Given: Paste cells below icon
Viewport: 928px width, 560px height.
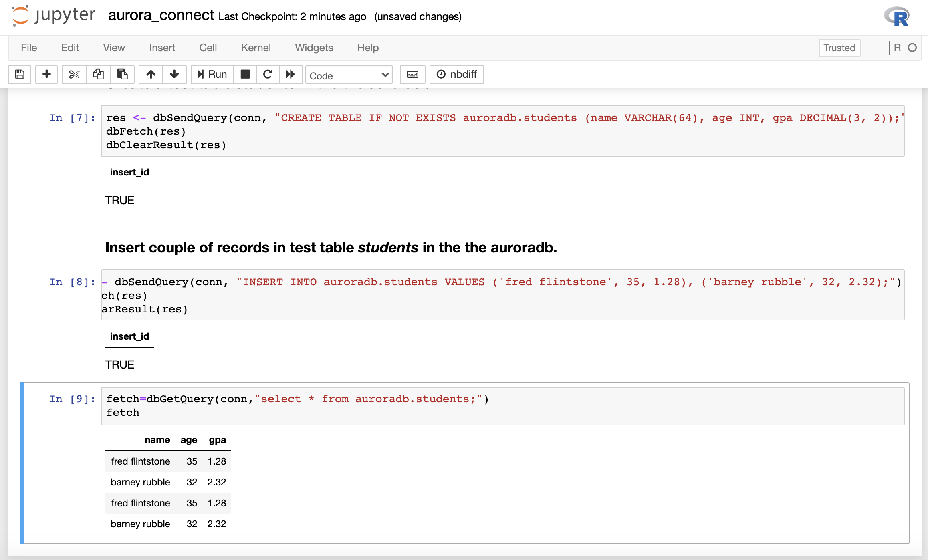Looking at the screenshot, I should pos(122,75).
